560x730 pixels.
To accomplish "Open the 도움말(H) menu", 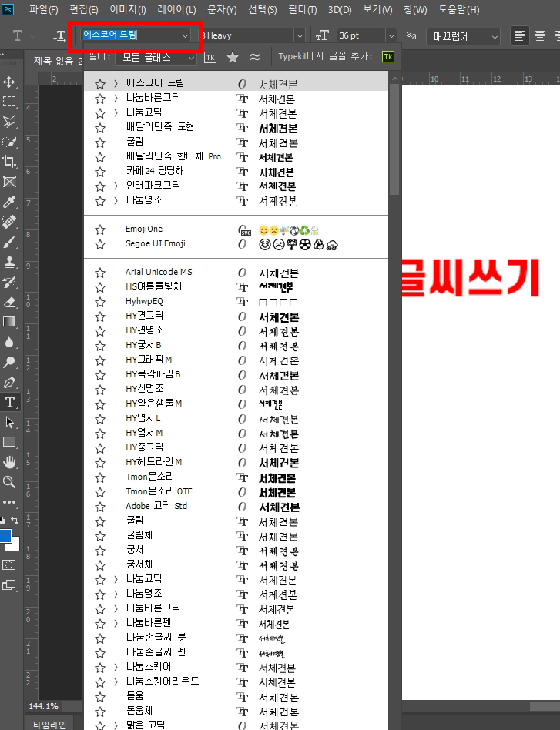I will point(458,9).
